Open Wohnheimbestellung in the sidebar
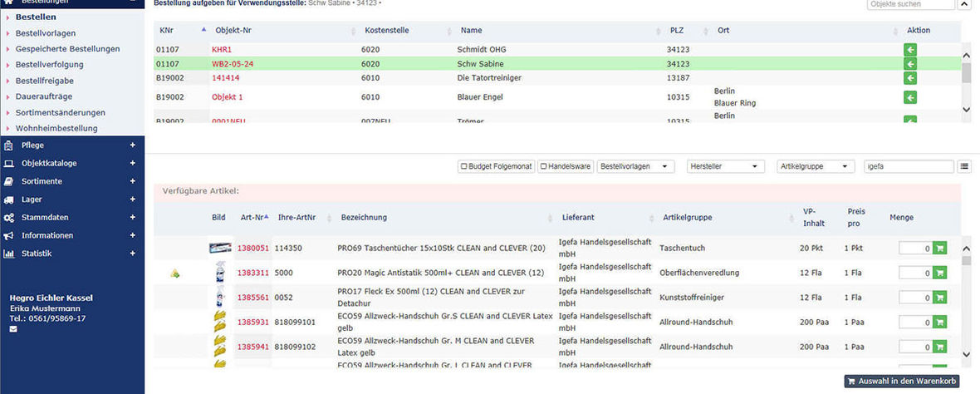Viewport: 980px width, 394px height. tap(56, 128)
